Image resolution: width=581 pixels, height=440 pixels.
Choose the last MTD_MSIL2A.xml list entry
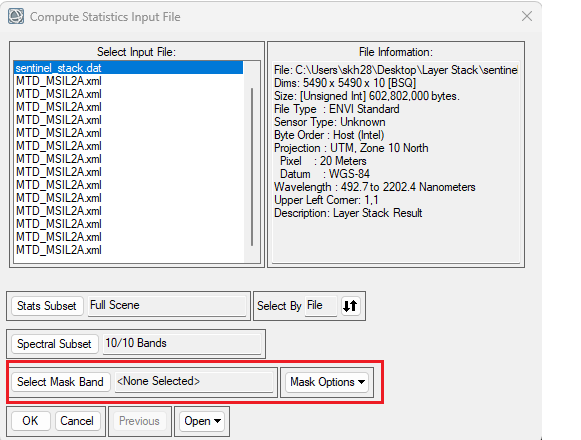pos(59,250)
